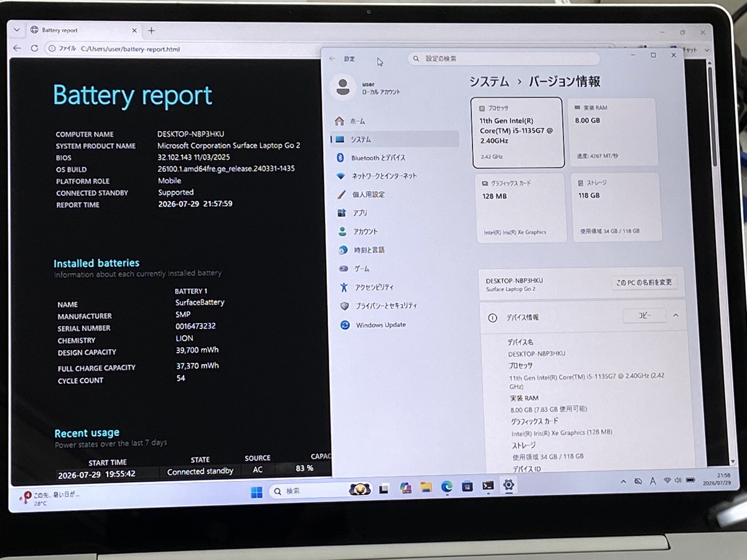
Task: Click the Recent usage heading
Action: click(x=87, y=433)
